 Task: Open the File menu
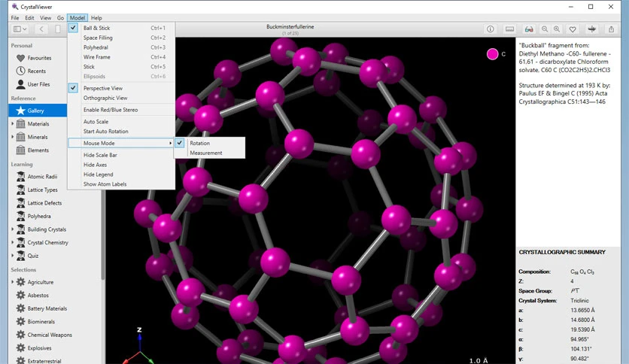pos(15,18)
